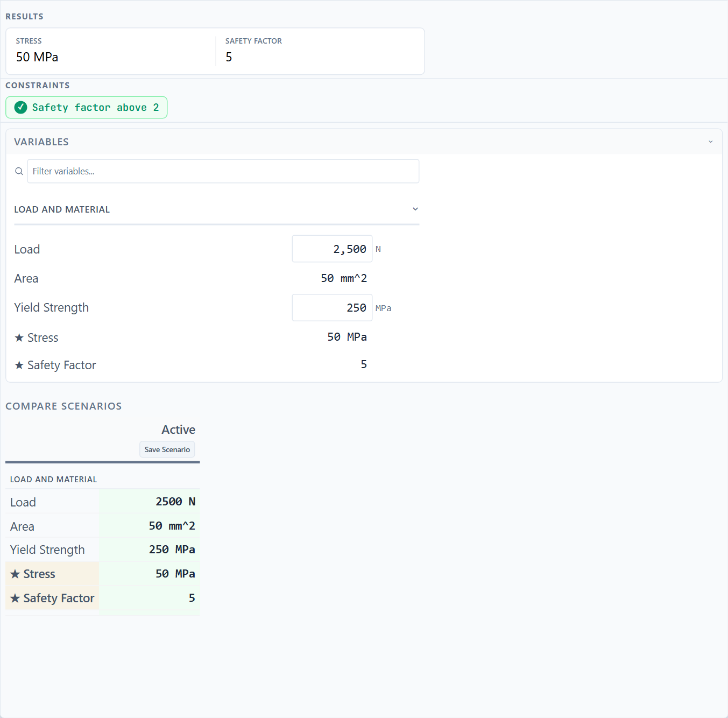This screenshot has height=718, width=728.
Task: Click the Load label in variables list
Action: coord(27,249)
